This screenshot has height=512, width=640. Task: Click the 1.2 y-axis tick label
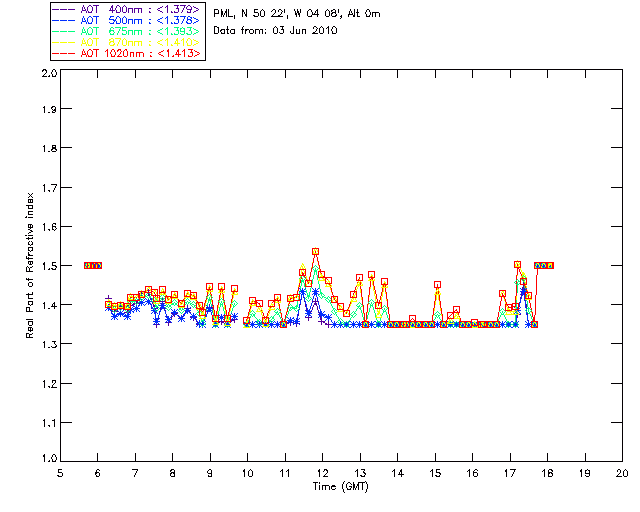pyautogui.click(x=49, y=384)
